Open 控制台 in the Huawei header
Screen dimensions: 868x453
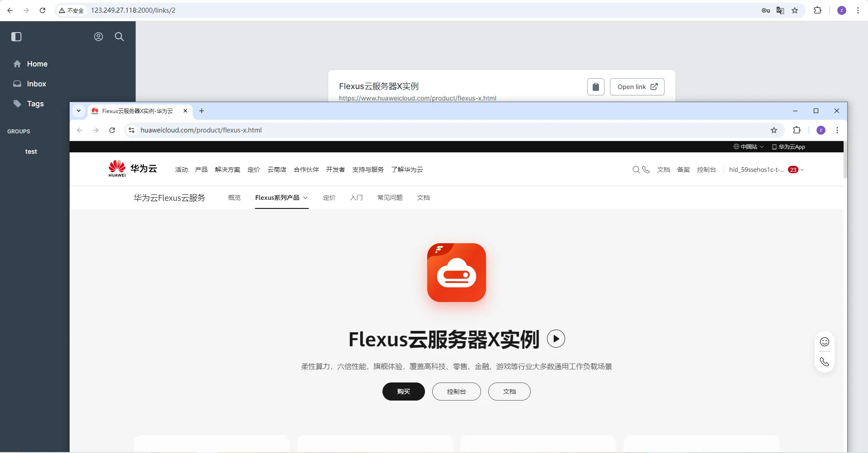coord(707,170)
